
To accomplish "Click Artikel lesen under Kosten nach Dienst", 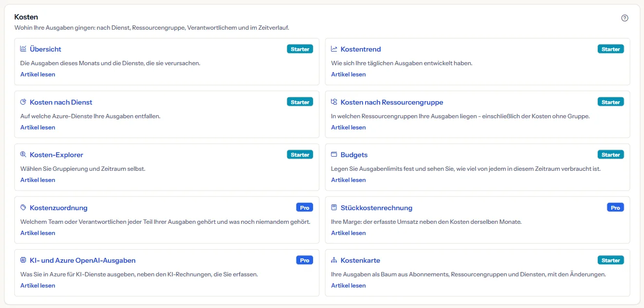I will (x=37, y=127).
